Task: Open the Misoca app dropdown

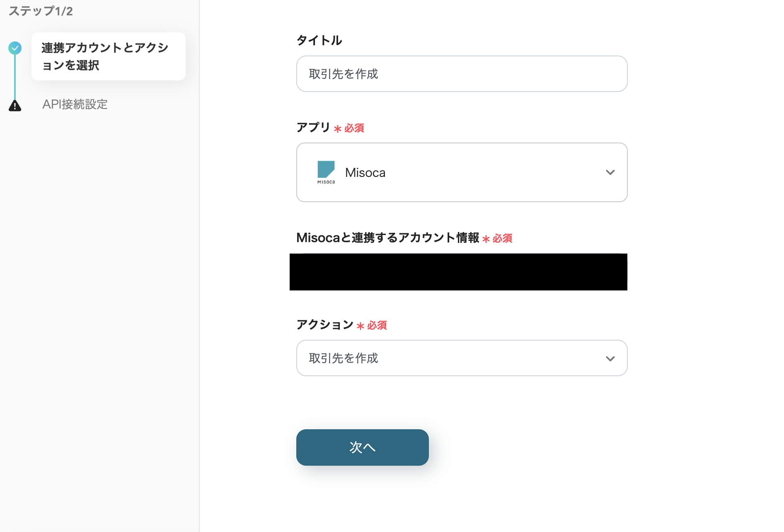Action: pyautogui.click(x=461, y=172)
